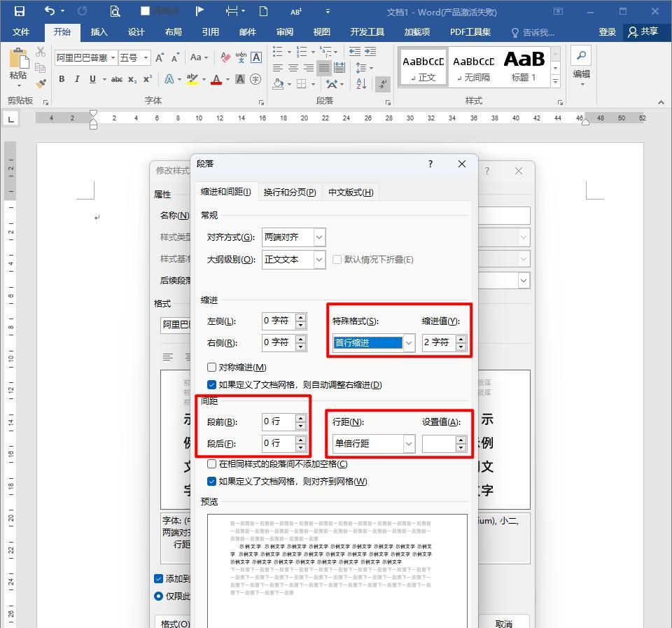The image size is (672, 628).
Task: Click the 共享 share button
Action: pos(643,32)
